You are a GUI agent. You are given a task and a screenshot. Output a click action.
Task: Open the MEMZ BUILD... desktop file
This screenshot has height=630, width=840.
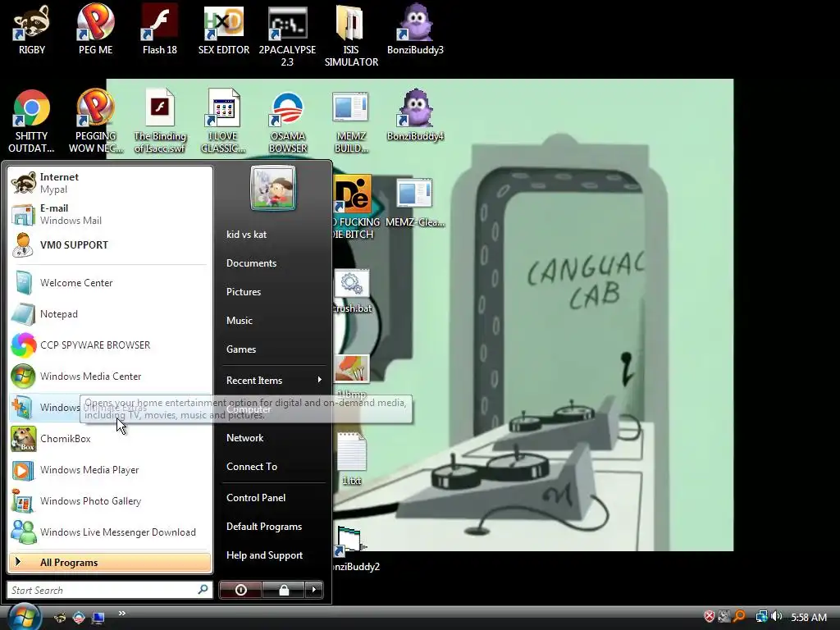351,121
